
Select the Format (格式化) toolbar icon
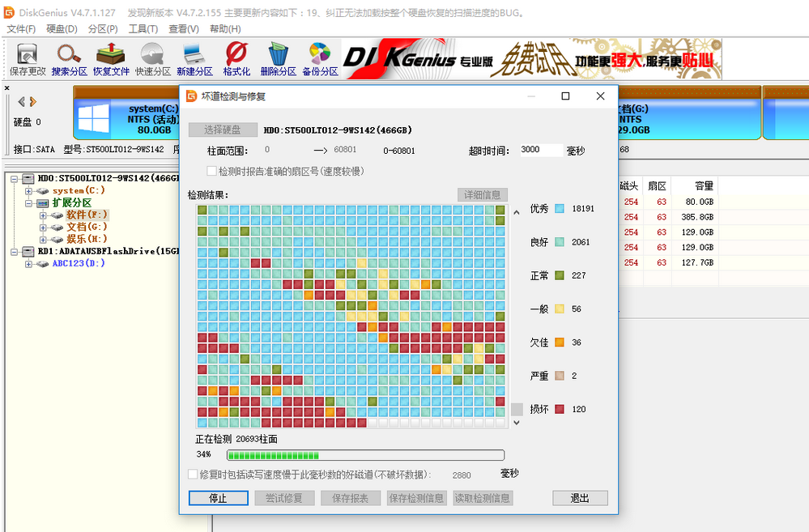click(236, 59)
